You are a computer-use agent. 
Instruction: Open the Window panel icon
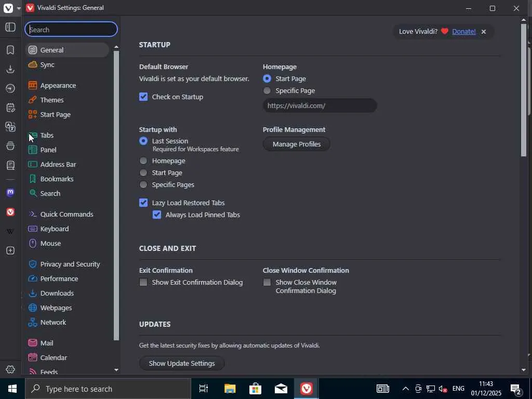10,146
